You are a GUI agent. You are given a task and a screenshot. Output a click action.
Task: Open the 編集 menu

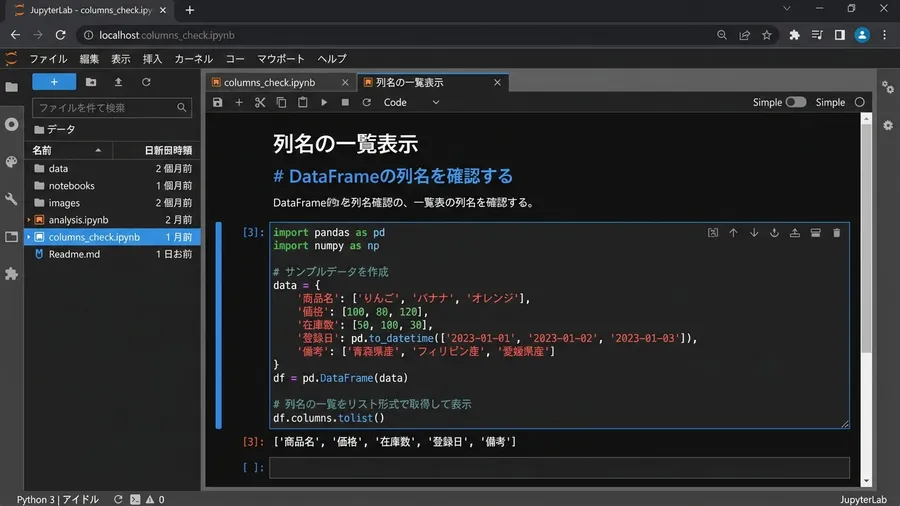[x=89, y=59]
